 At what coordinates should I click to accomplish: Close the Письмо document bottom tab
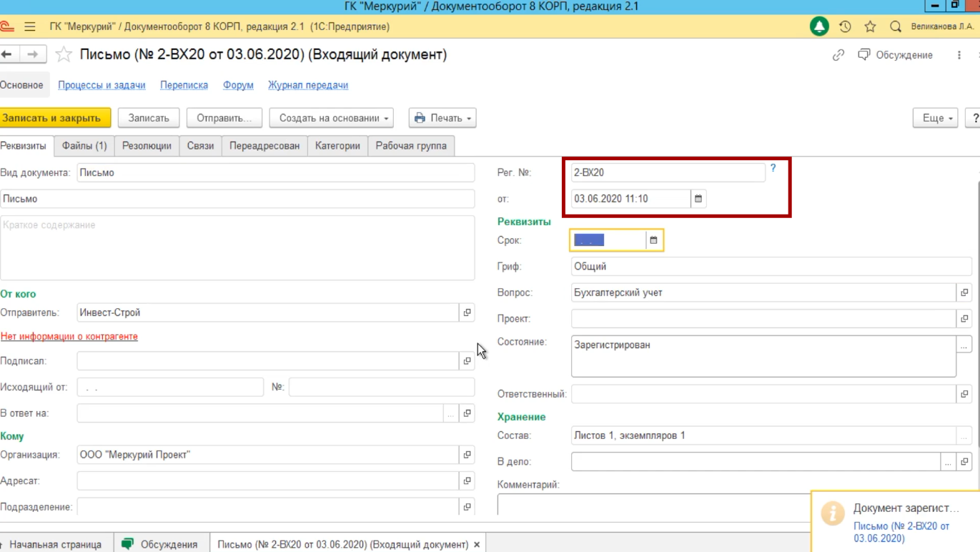tap(477, 545)
